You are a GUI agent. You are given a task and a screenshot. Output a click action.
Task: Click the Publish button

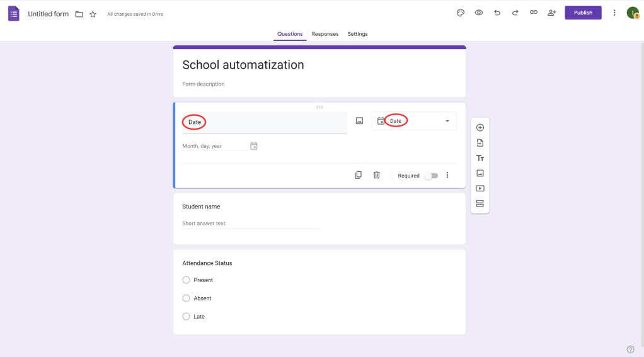(x=583, y=13)
